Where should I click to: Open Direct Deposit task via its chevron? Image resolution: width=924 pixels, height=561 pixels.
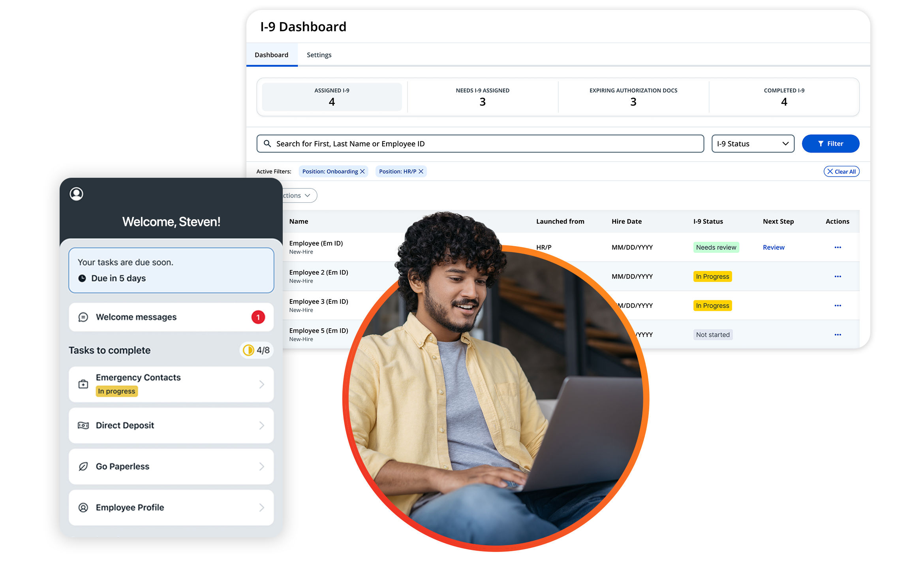[261, 425]
